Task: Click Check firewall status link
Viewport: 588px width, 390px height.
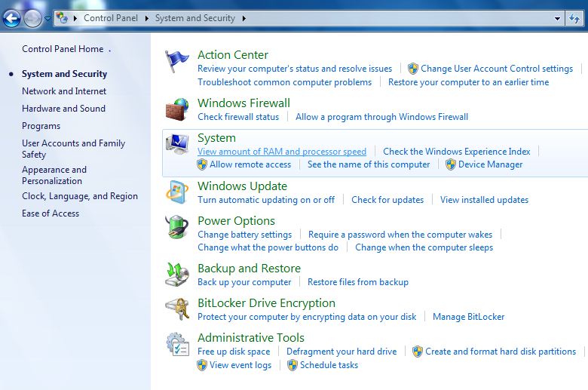Action: (238, 117)
